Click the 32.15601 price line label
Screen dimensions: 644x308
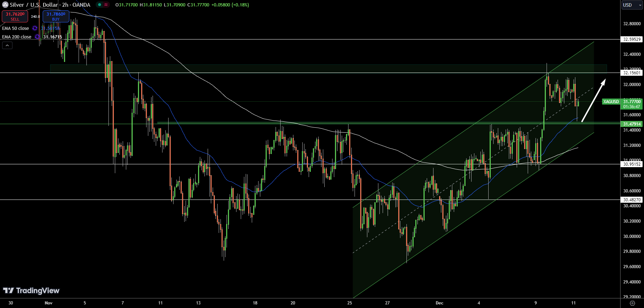(x=632, y=73)
